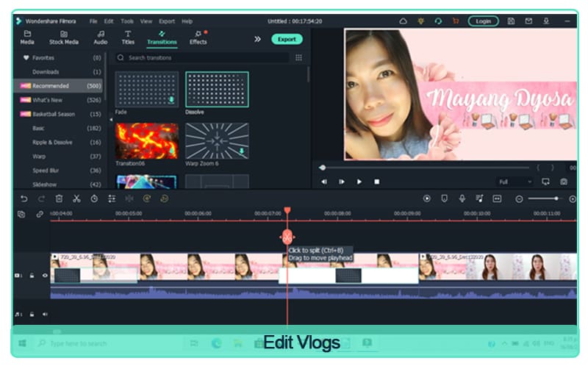The width and height of the screenshot is (588, 366).
Task: Click the green refresh/support icon
Action: coord(438,21)
